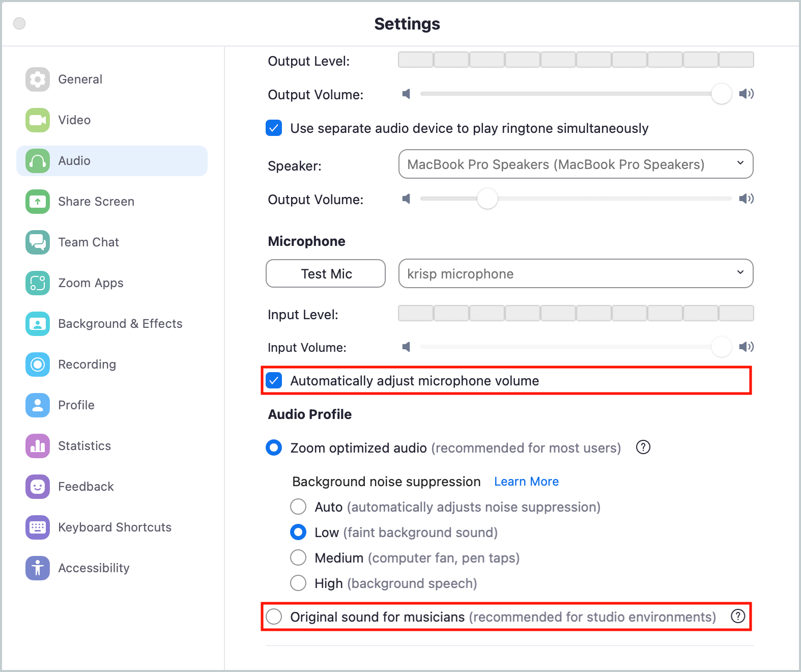
Task: Click the Recording circle icon
Action: [38, 365]
